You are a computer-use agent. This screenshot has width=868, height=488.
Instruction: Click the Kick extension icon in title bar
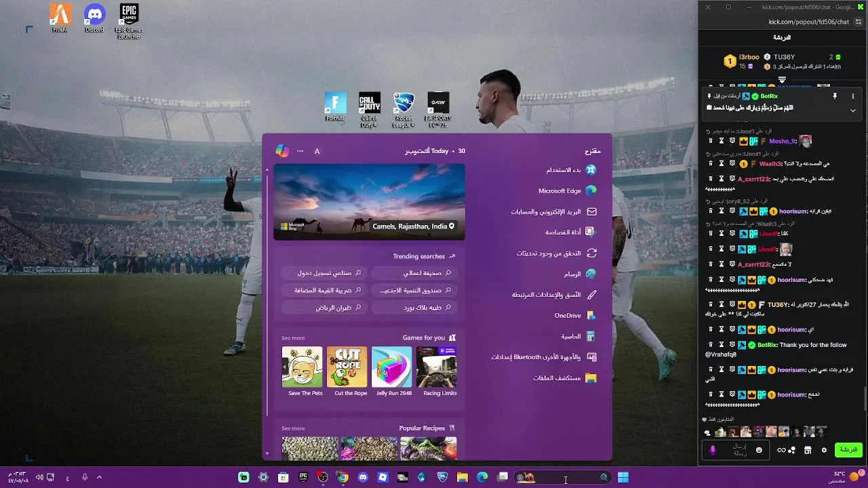(x=861, y=7)
